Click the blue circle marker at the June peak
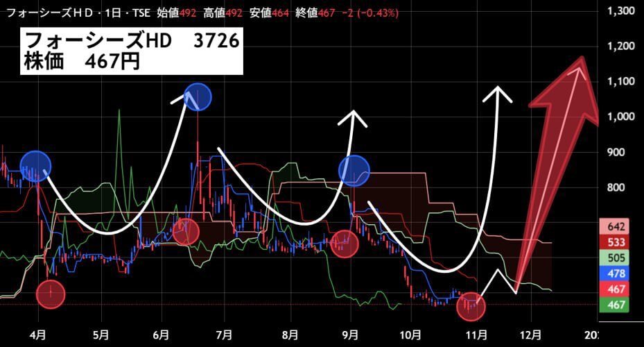This screenshot has width=644, height=347. tap(198, 97)
